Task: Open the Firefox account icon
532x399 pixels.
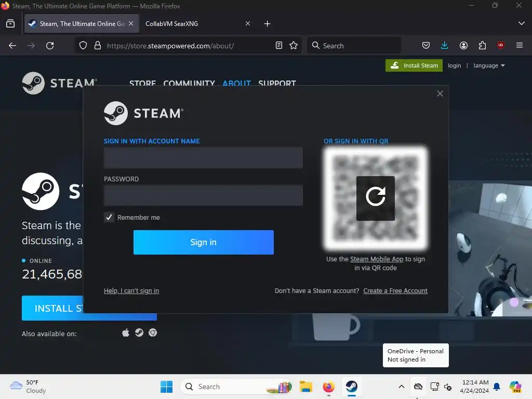Action: pos(463,46)
